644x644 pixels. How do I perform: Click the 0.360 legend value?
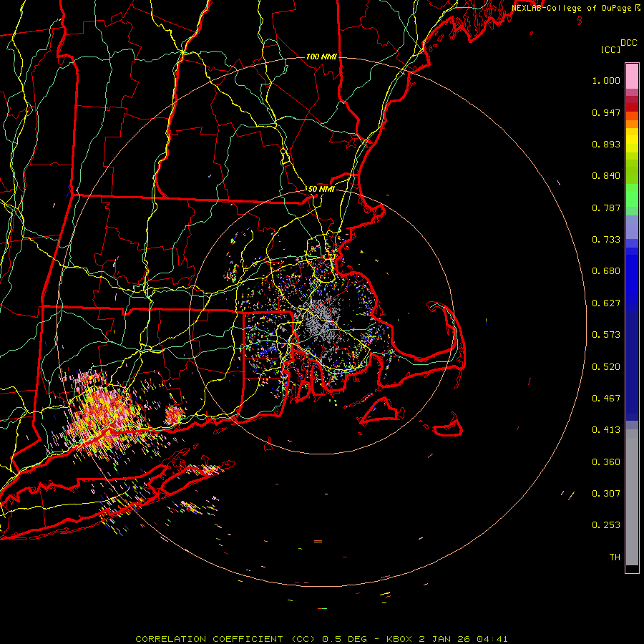(606, 462)
